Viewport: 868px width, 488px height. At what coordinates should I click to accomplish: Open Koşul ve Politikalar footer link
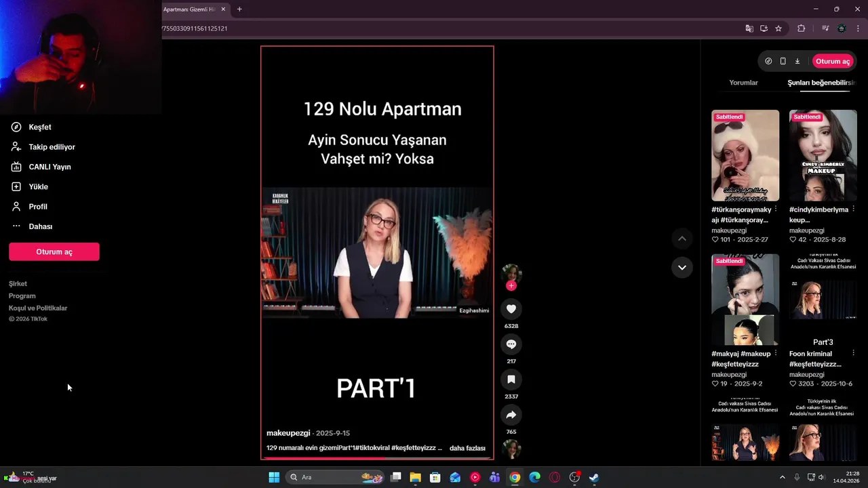coord(38,308)
